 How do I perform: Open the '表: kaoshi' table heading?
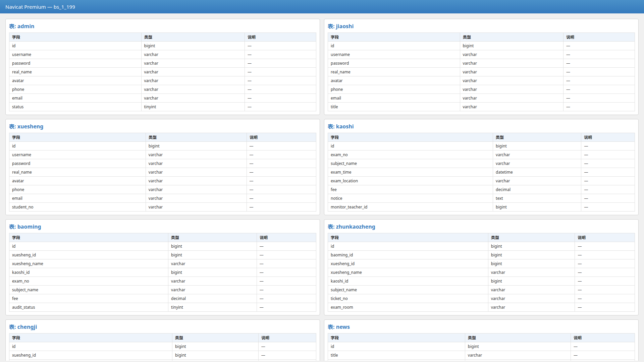click(x=340, y=126)
